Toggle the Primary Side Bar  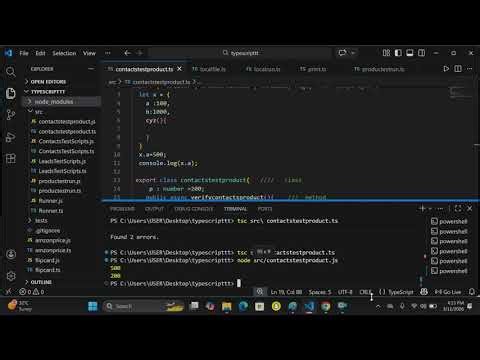tap(398, 53)
